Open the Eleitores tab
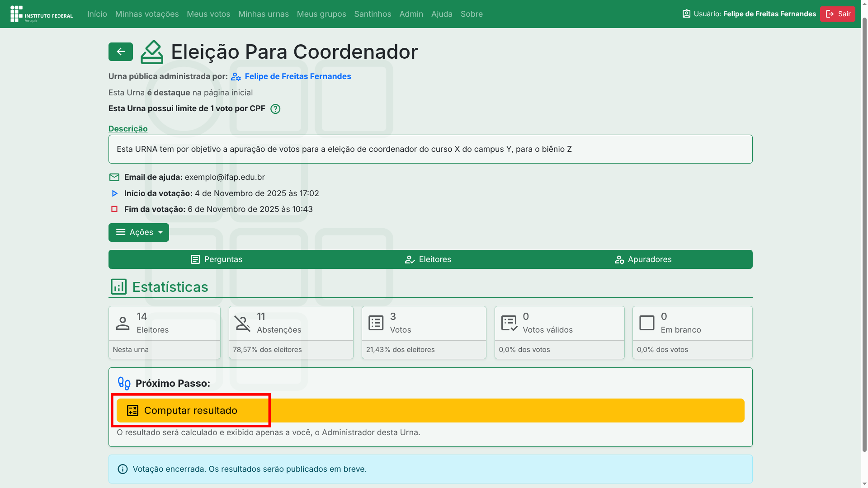The height and width of the screenshot is (488, 868). coord(428,259)
